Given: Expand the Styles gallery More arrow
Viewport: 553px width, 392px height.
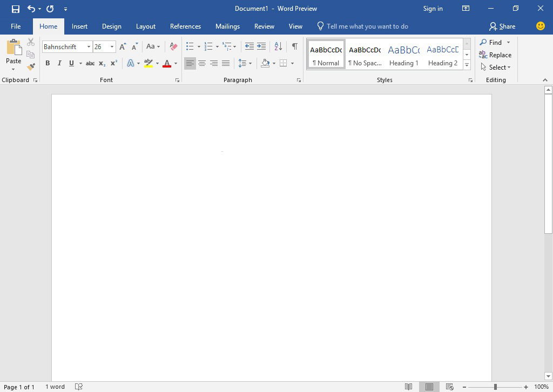Looking at the screenshot, I should point(467,65).
